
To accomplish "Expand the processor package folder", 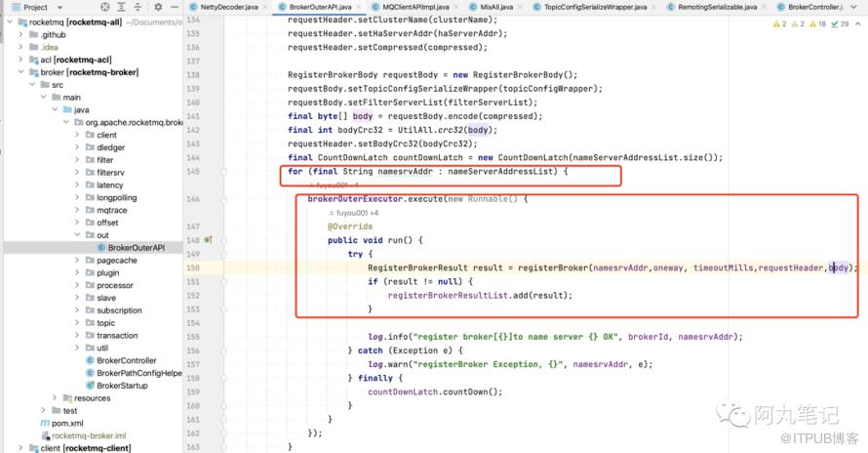I will 77,285.
